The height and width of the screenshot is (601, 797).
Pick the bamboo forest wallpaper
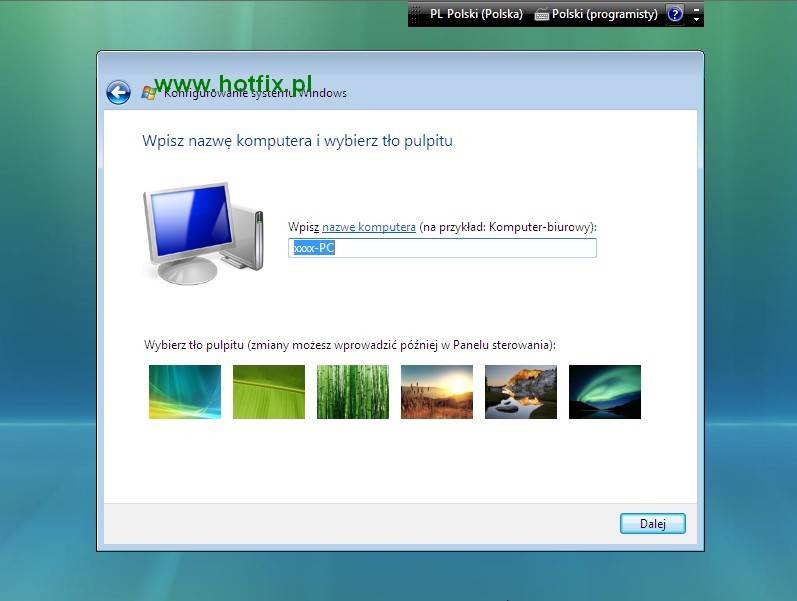[353, 391]
